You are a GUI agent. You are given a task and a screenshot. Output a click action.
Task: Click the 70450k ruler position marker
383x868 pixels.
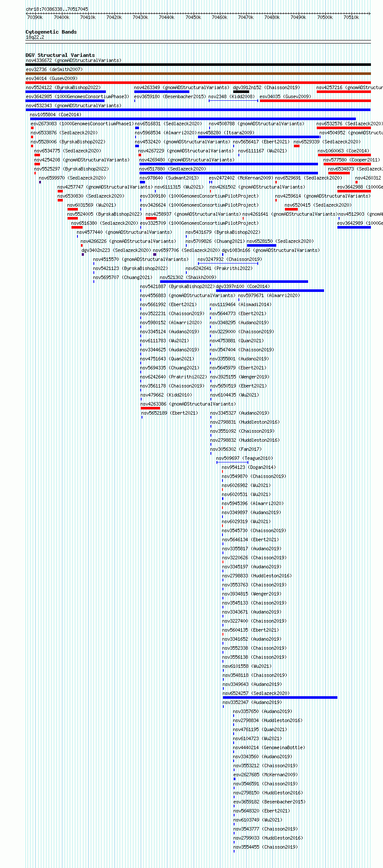(193, 17)
